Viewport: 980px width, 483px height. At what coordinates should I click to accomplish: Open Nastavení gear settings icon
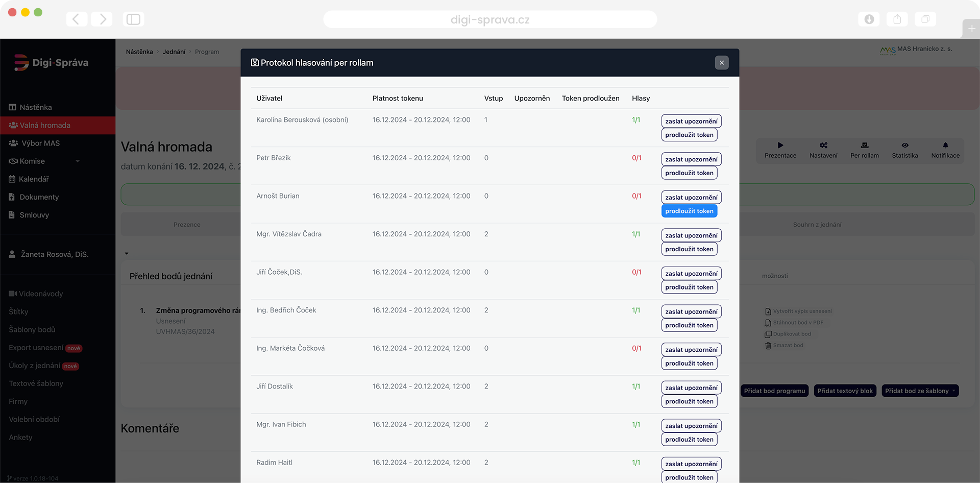tap(823, 146)
